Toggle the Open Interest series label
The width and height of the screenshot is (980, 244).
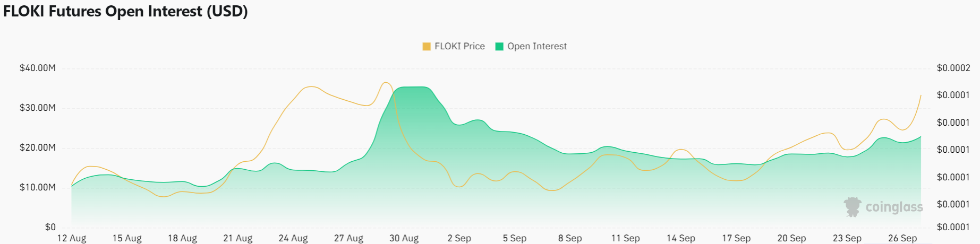(536, 47)
